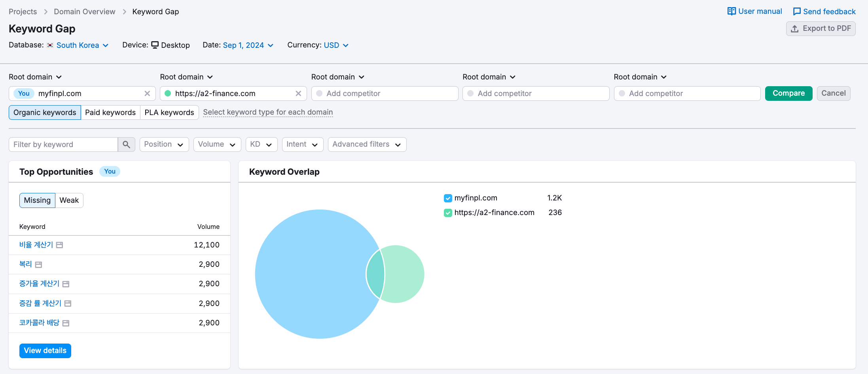Switch to Weak opportunities
Image resolution: width=868 pixels, height=374 pixels.
pyautogui.click(x=69, y=200)
